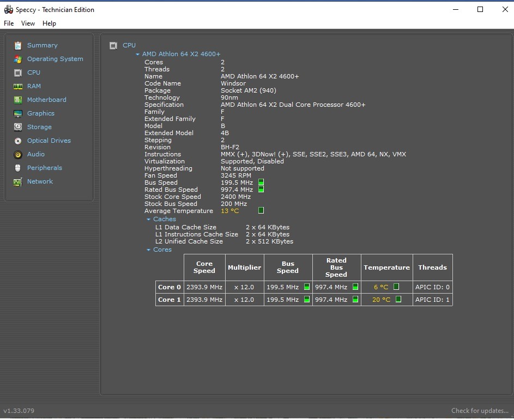Viewport: 514px width, 420px height.
Task: Click Check for updates link
Action: point(480,411)
